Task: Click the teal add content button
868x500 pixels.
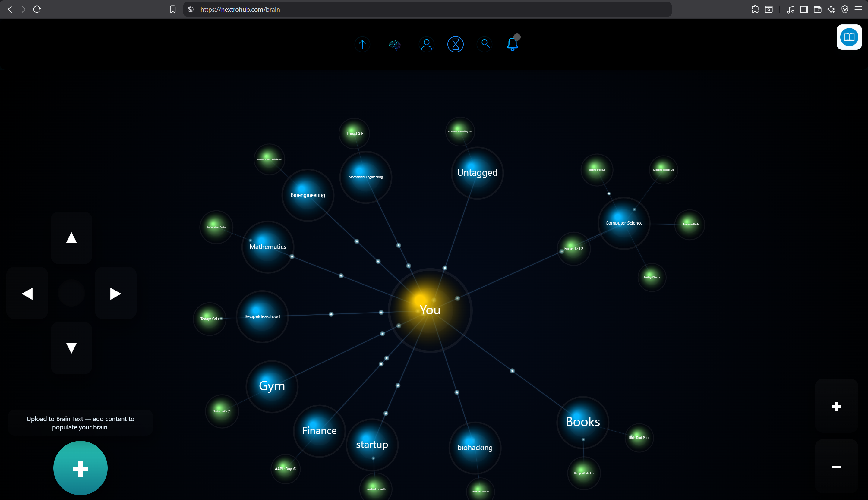Action: tap(80, 468)
